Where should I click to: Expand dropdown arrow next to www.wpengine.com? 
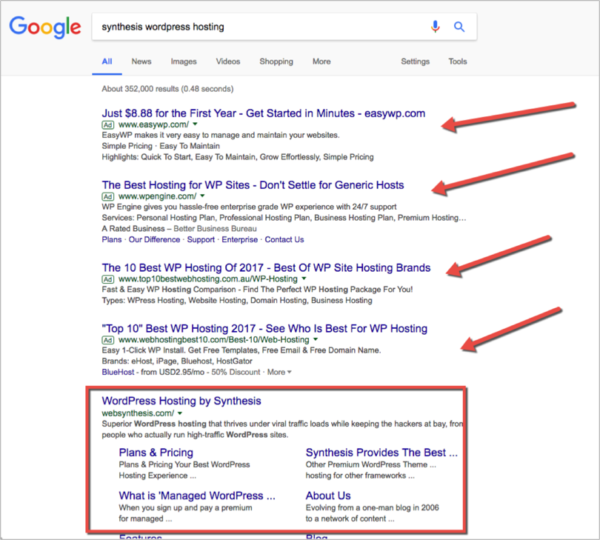[x=202, y=196]
